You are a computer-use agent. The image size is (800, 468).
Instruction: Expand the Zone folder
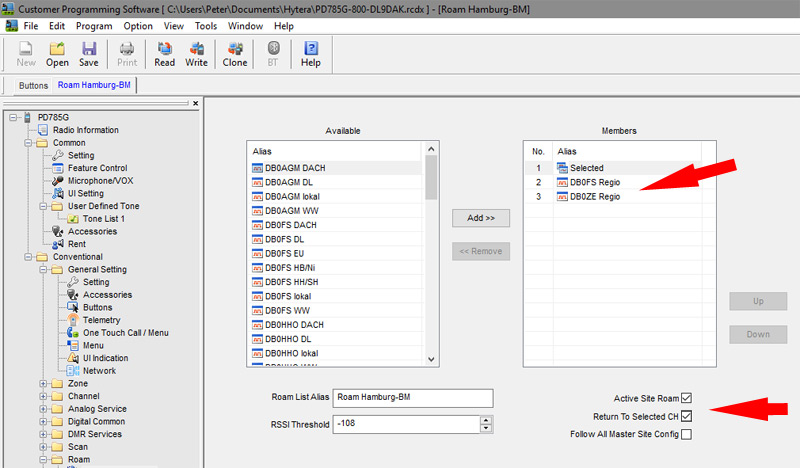tap(43, 384)
